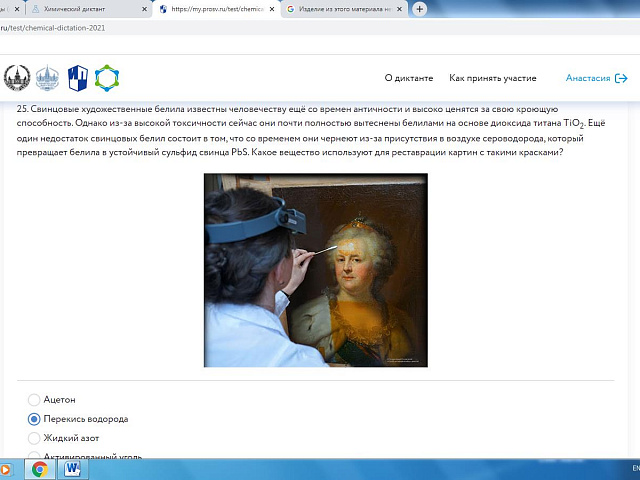Screen dimensions: 640x480
Task: Open the 'О диктанте' menu item
Action: pyautogui.click(x=409, y=78)
